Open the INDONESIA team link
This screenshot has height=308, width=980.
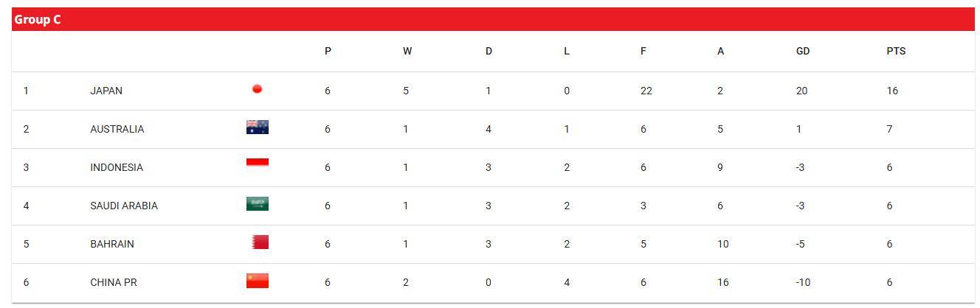pyautogui.click(x=117, y=167)
